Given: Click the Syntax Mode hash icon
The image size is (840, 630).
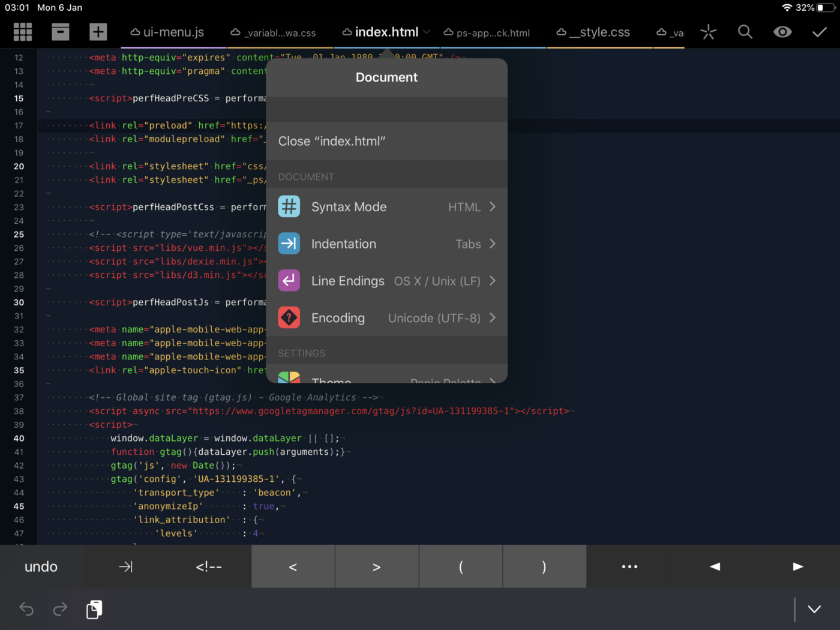Looking at the screenshot, I should (x=289, y=207).
